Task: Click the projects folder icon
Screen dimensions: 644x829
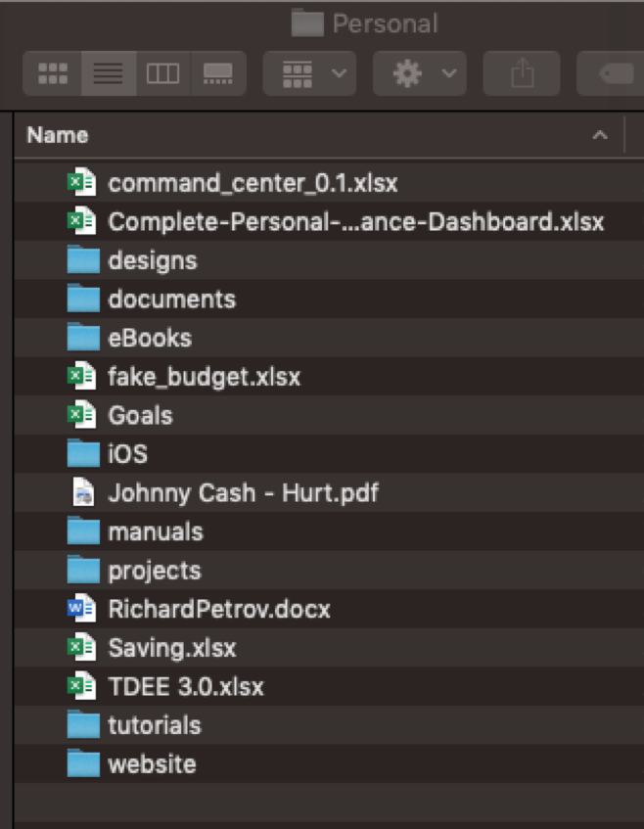Action: (83, 569)
